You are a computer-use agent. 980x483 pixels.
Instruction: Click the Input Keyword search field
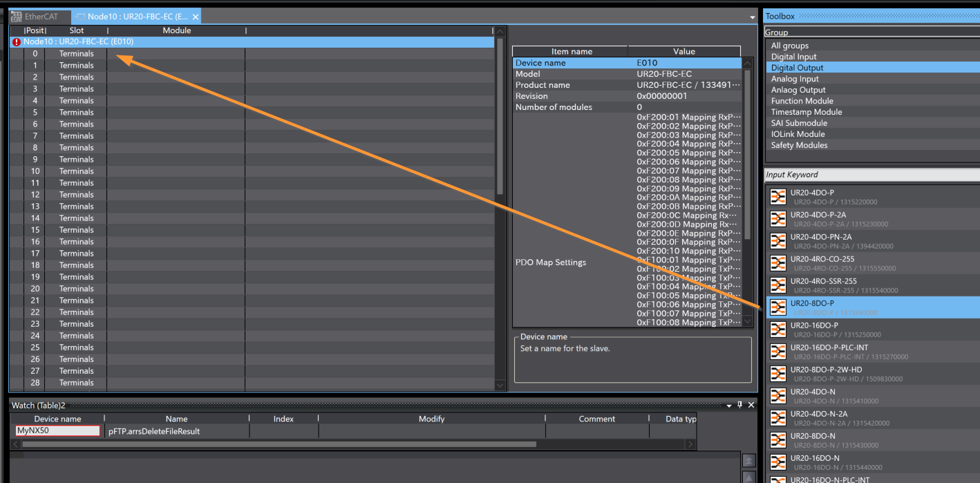tap(871, 175)
